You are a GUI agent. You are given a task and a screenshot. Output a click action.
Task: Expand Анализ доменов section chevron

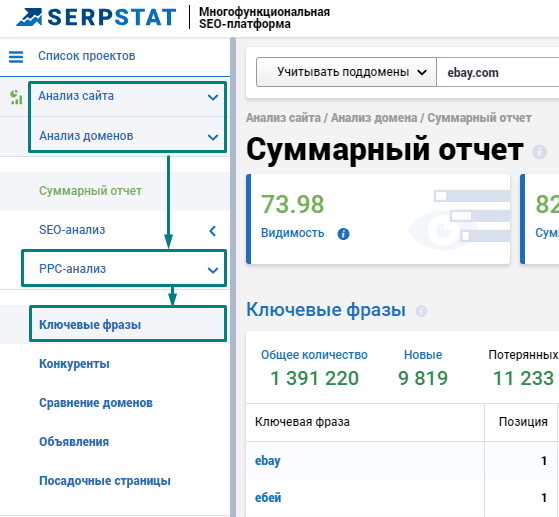(213, 137)
